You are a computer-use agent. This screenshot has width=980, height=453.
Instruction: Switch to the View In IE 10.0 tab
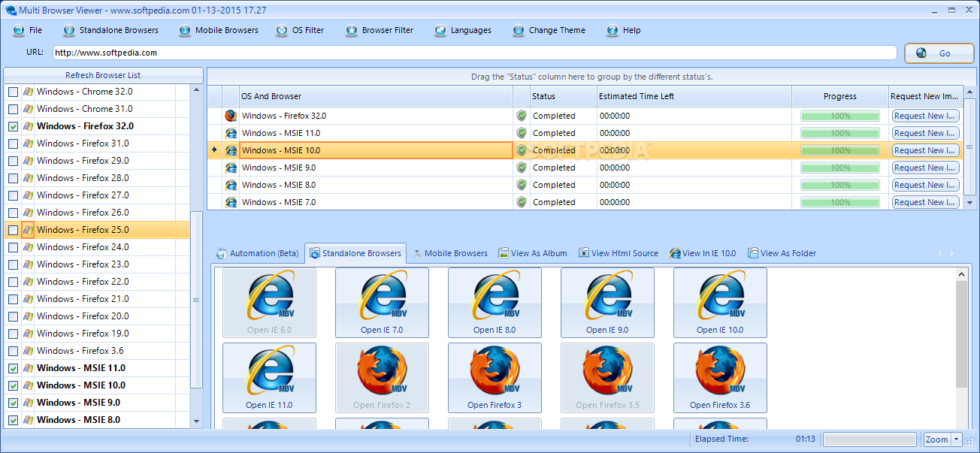coord(703,253)
